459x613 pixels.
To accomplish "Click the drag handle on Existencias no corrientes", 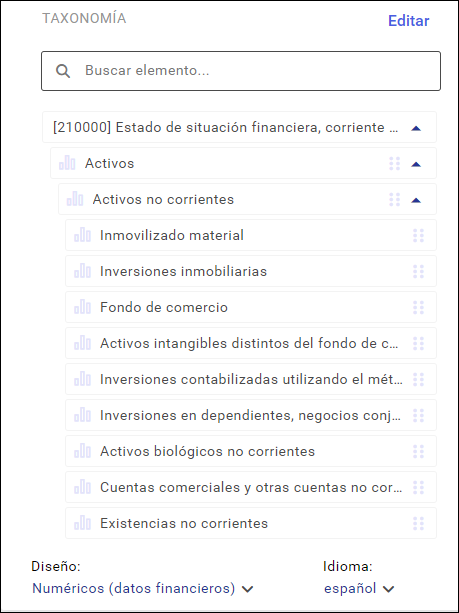I will (x=418, y=523).
